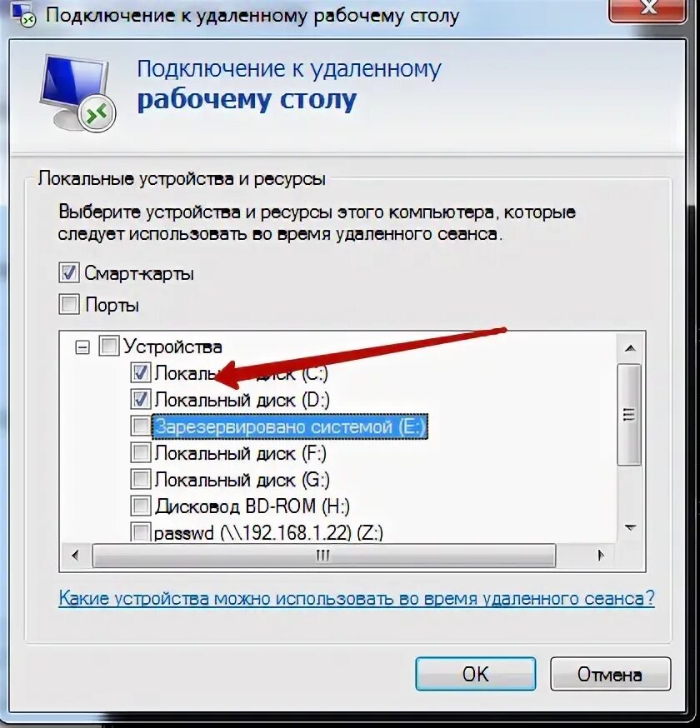Click the large monitor Remote Desktop icon

(77, 92)
